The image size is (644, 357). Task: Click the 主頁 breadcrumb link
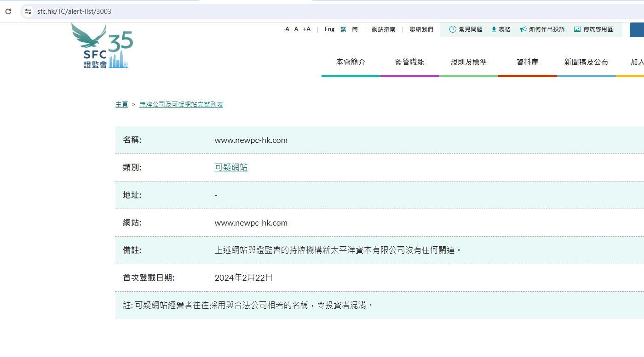[121, 104]
